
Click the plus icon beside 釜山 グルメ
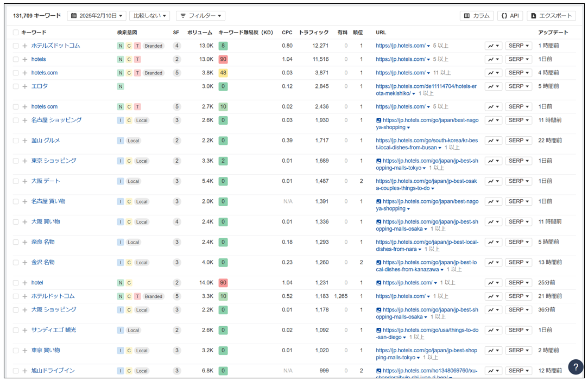pyautogui.click(x=25, y=141)
